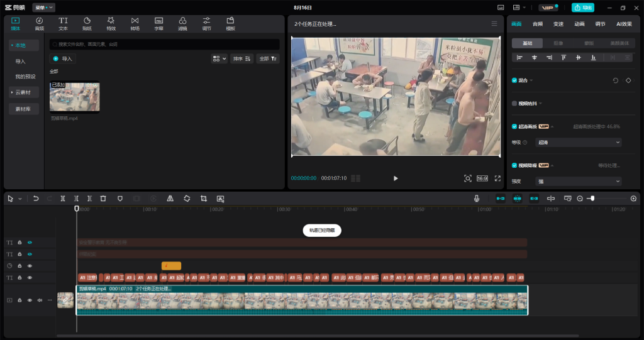The width and height of the screenshot is (644, 340).
Task: Toggle main track magnet snapping button
Action: (x=500, y=199)
